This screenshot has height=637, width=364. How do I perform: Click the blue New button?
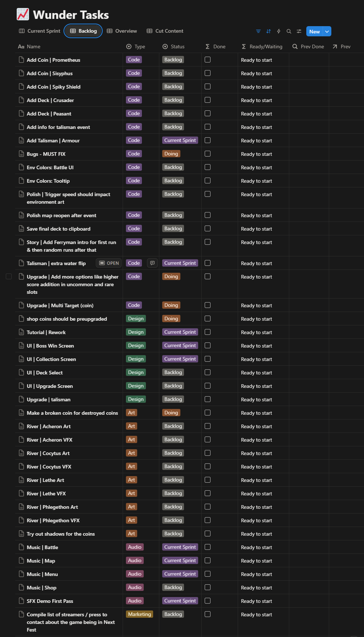coord(314,32)
